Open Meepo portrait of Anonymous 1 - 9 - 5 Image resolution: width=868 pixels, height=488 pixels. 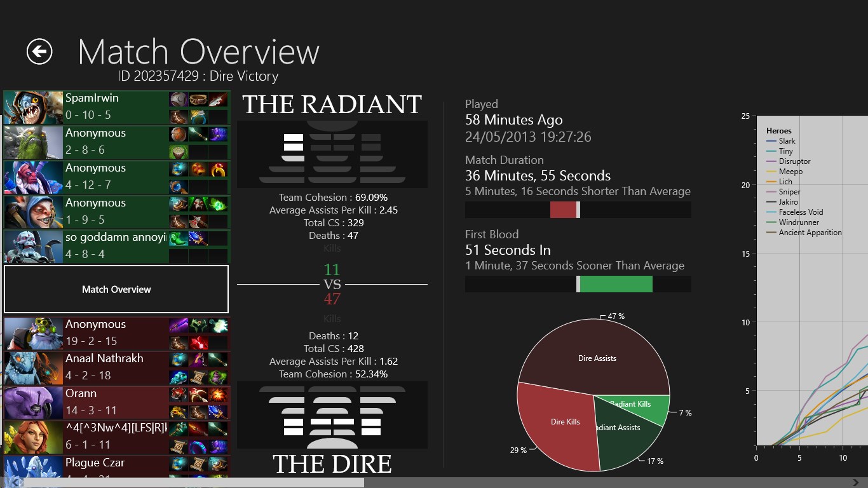pyautogui.click(x=33, y=212)
